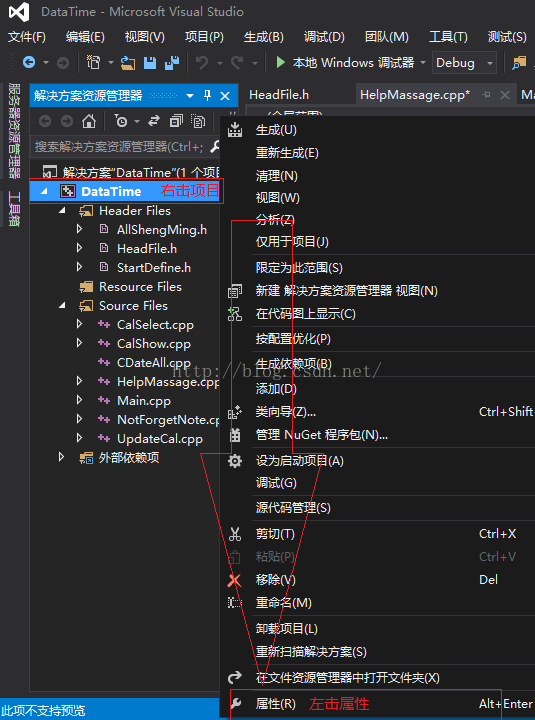Select the solution "DataTime" root node
535x720 pixels.
[132, 173]
